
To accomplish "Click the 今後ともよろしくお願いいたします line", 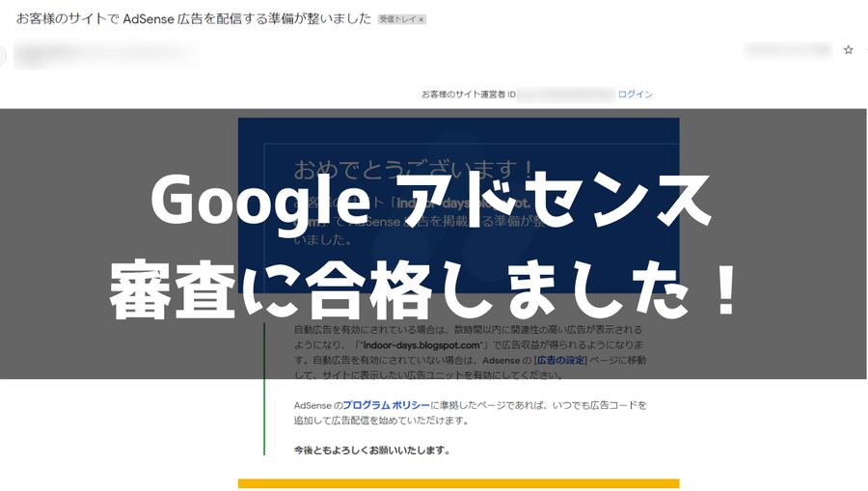I will click(x=371, y=450).
